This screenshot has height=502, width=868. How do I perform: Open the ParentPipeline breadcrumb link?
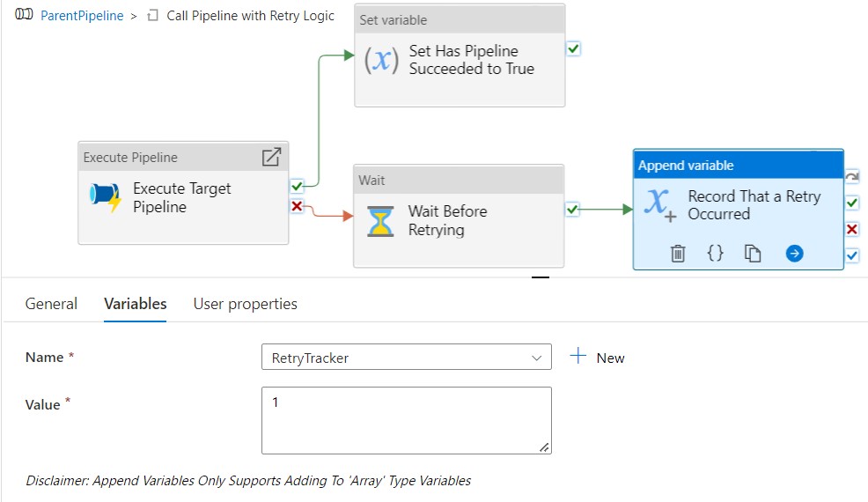82,16
